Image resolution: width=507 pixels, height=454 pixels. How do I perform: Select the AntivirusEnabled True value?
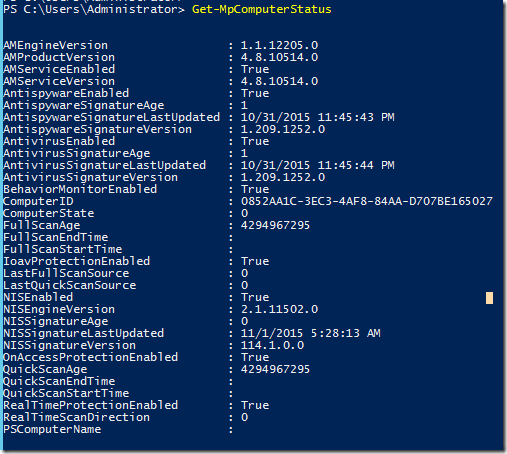point(255,141)
